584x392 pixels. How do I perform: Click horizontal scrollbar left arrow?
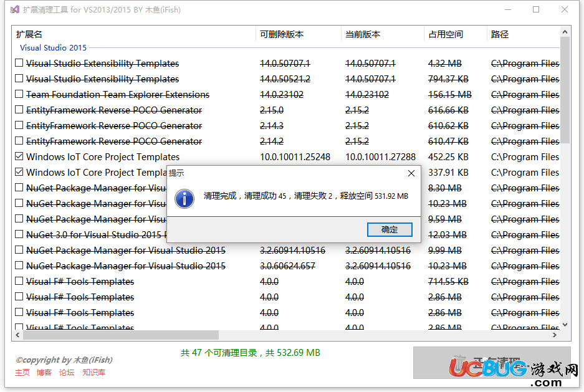[x=17, y=335]
